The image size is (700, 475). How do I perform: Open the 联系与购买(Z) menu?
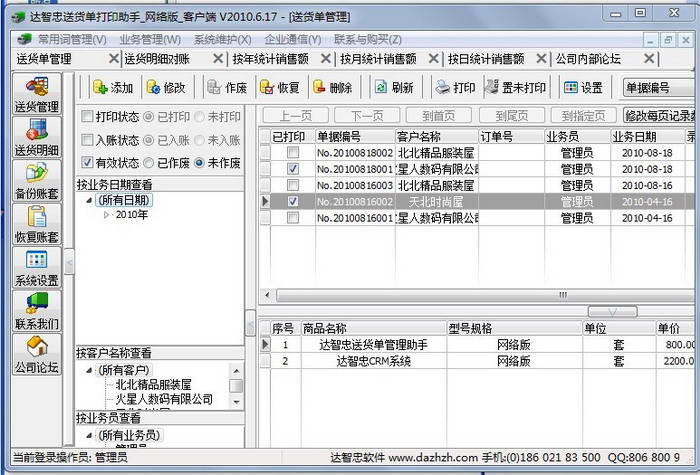[368, 40]
